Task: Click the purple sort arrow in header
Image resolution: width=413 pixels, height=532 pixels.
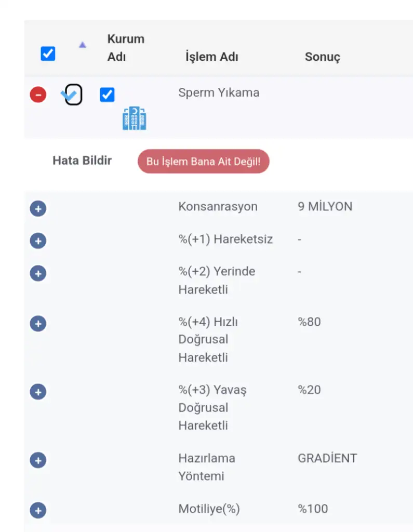Action: 83,45
